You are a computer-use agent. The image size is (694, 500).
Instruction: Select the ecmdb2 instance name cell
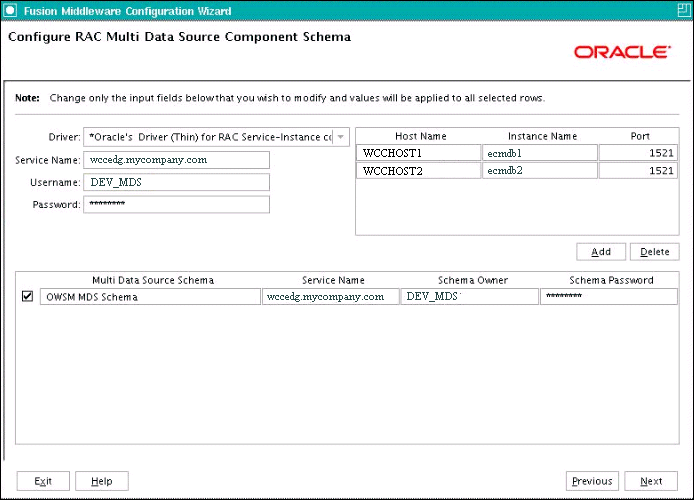pos(540,171)
